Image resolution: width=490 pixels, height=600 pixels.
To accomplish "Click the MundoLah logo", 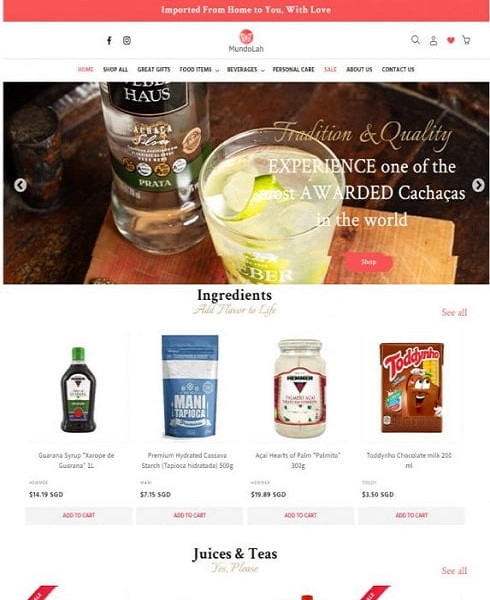I will tap(246, 41).
